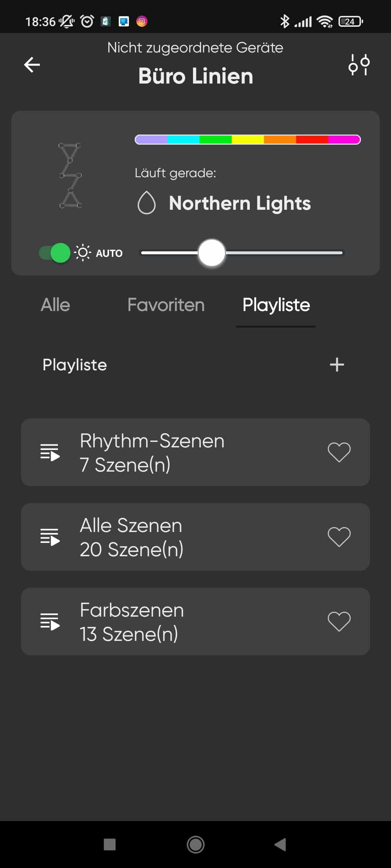Play the Alle Szenen playlist icon

click(50, 537)
